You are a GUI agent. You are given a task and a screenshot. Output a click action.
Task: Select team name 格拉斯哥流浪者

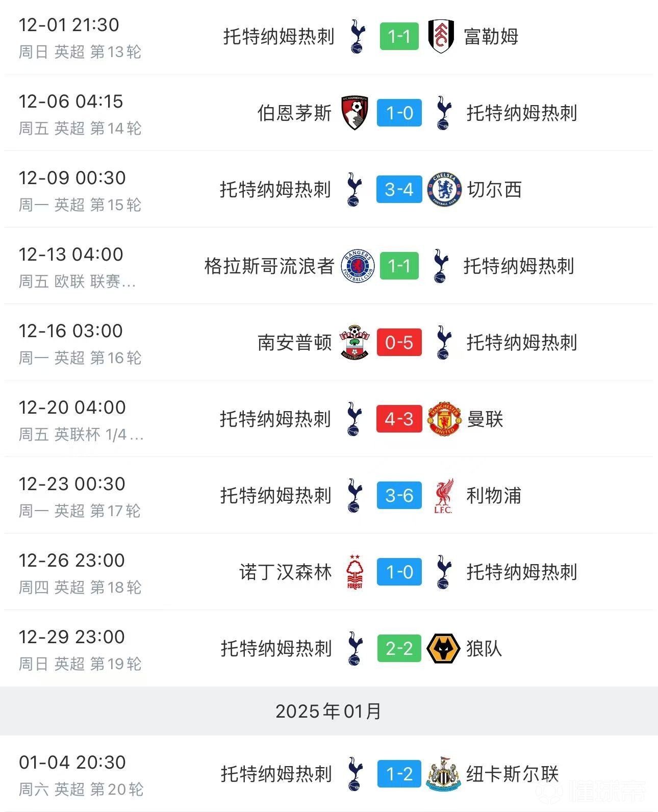[x=269, y=266]
